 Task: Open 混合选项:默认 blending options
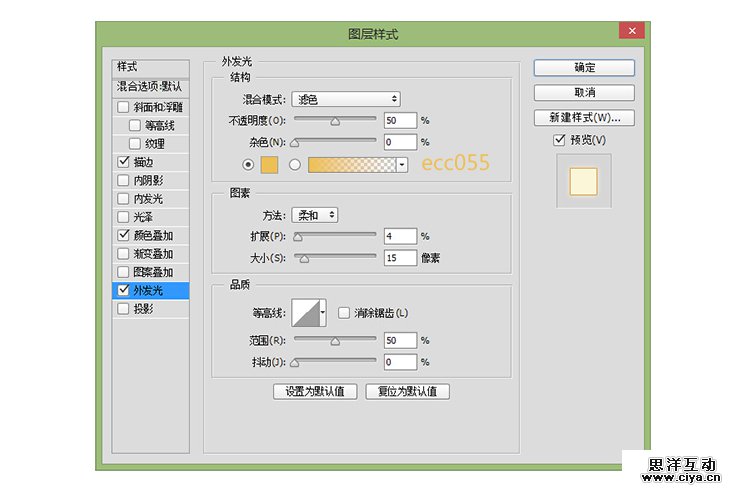149,87
